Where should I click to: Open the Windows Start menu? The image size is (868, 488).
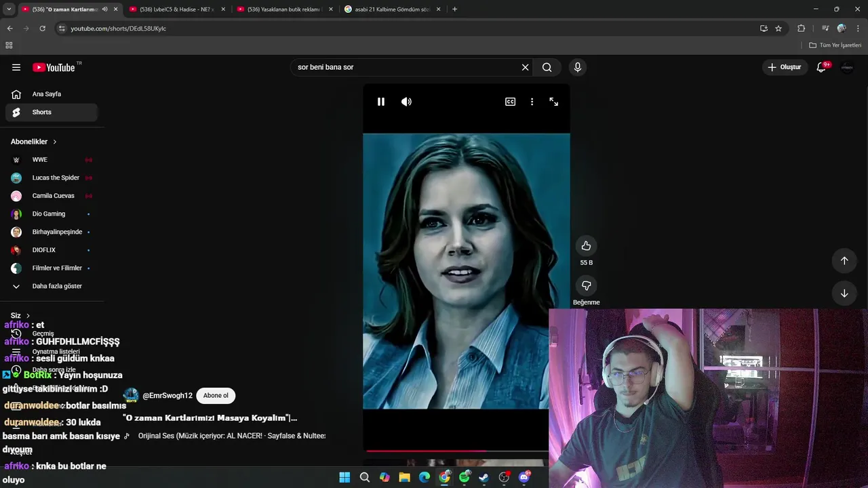click(344, 477)
